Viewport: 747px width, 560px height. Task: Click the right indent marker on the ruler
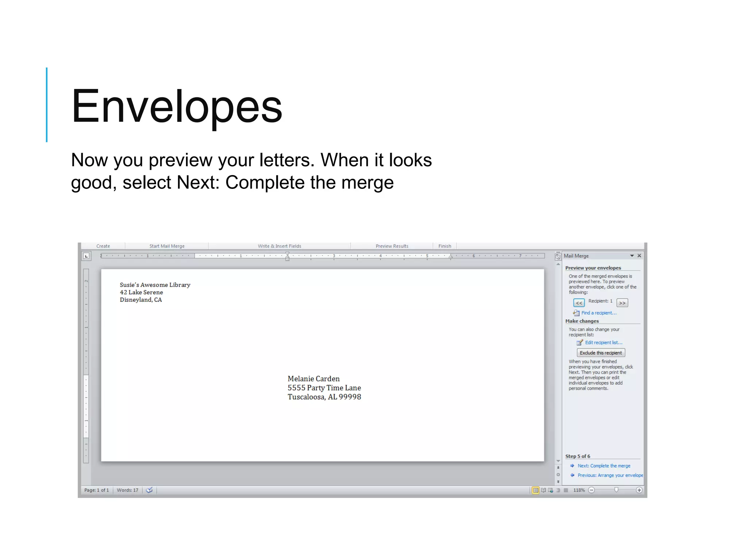pos(451,257)
